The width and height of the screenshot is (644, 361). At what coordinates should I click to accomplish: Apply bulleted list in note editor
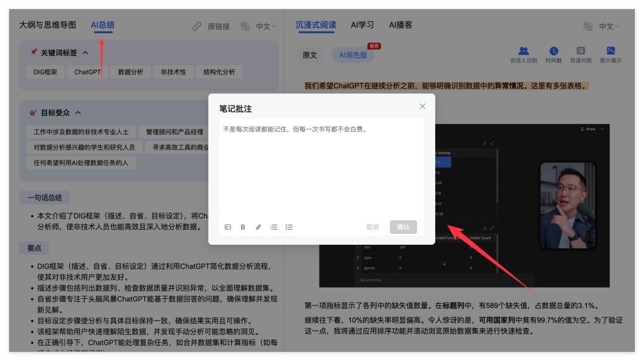tap(289, 227)
